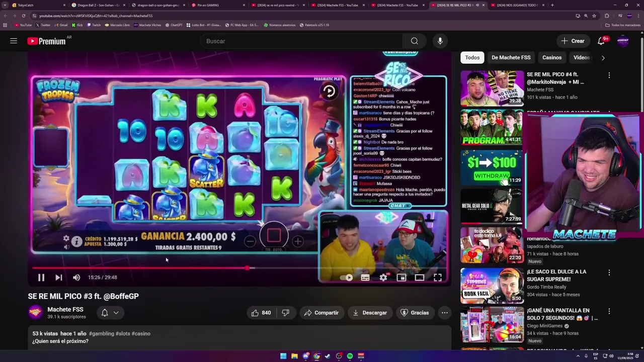This screenshot has width=644, height=362.
Task: Open the Kick bookmark
Action: click(x=77, y=25)
